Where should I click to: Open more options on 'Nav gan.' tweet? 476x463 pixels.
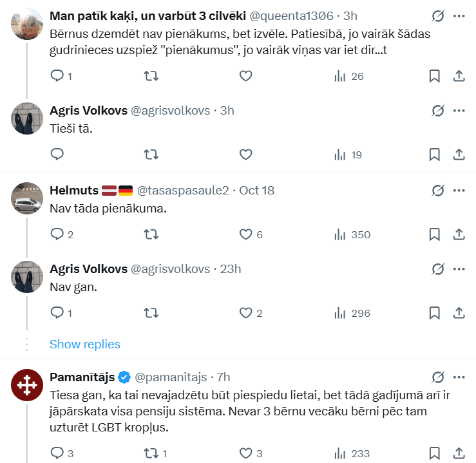(x=459, y=269)
